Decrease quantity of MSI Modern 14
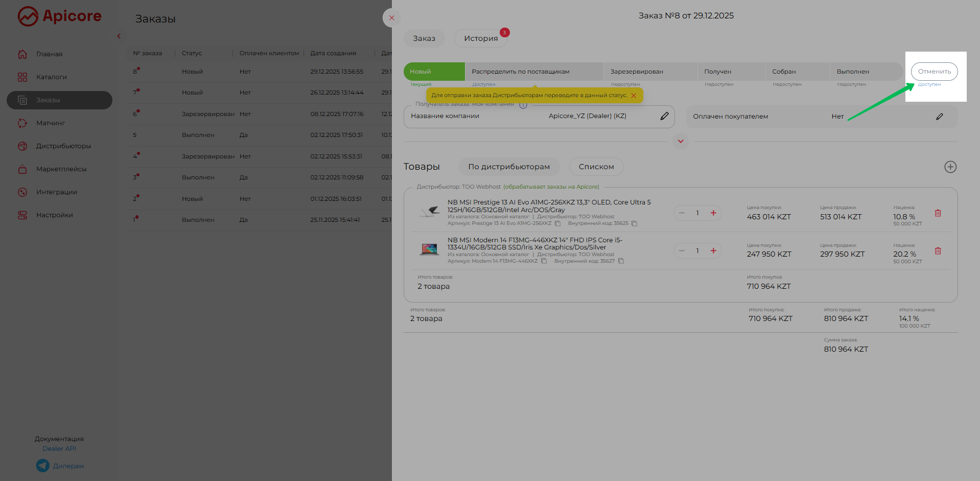980x481 pixels. 682,251
